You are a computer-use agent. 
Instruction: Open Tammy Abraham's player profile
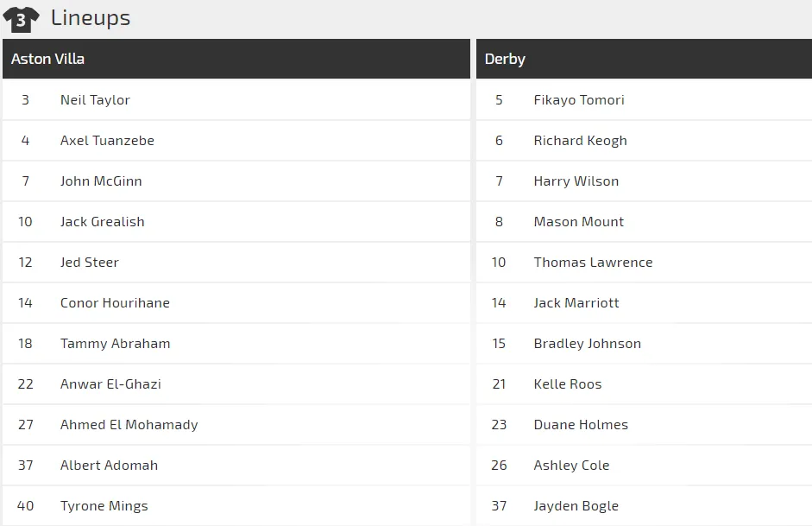[115, 344]
